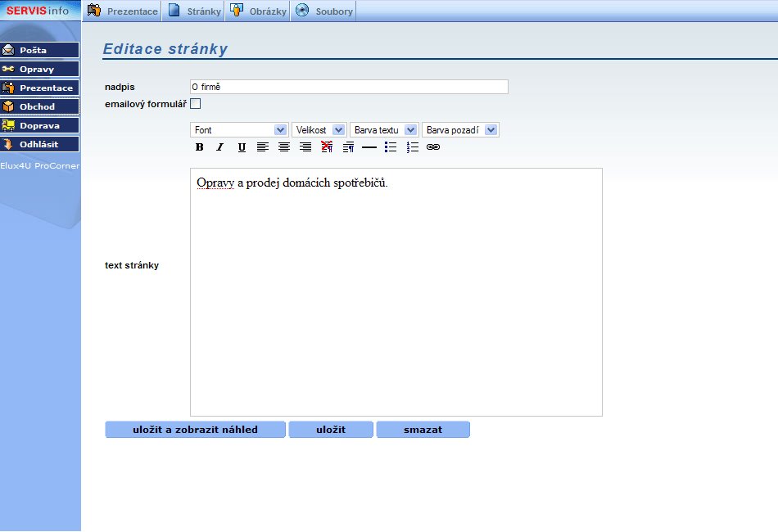Viewport: 778px width, 532px height.
Task: Align text to the right
Action: [x=305, y=147]
